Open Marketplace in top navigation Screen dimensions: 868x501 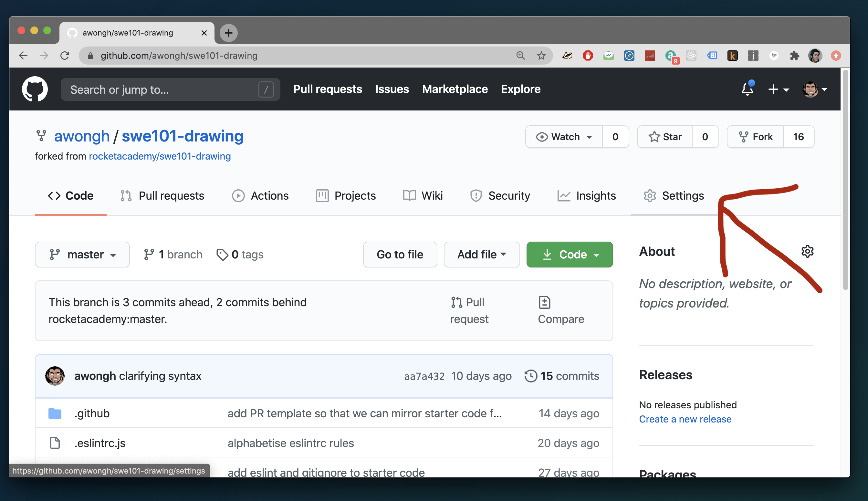[x=455, y=89]
